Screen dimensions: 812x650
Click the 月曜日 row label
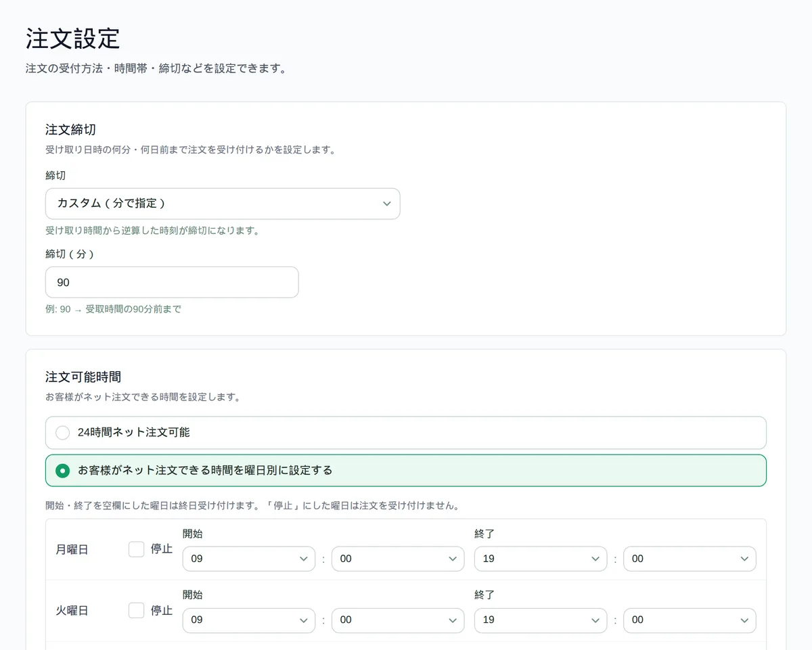(x=72, y=550)
